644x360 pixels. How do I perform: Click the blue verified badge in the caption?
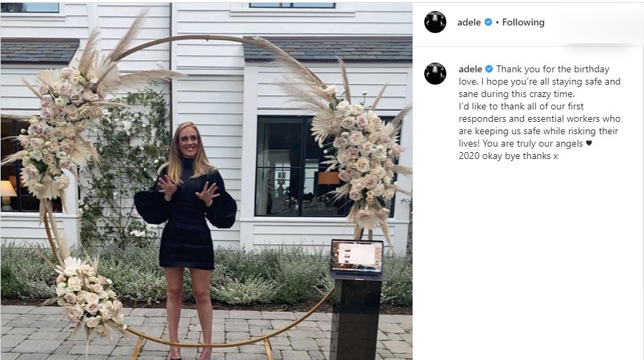click(x=489, y=69)
